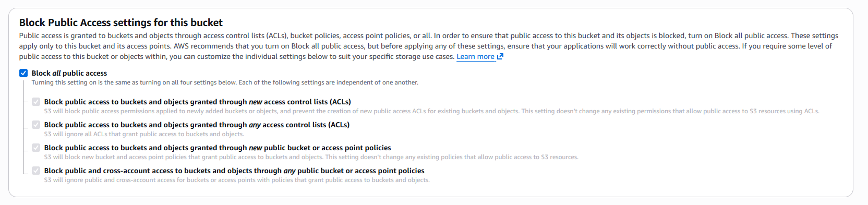Screen dimensions: 868x205
Task: Click the Block Public Access settings heading
Action: point(121,22)
